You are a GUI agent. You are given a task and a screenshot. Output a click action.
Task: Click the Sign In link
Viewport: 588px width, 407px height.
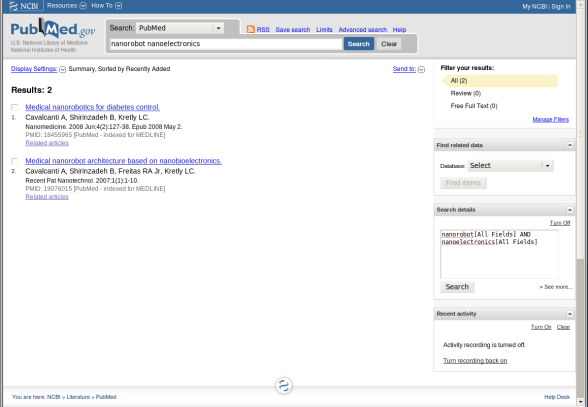click(561, 6)
